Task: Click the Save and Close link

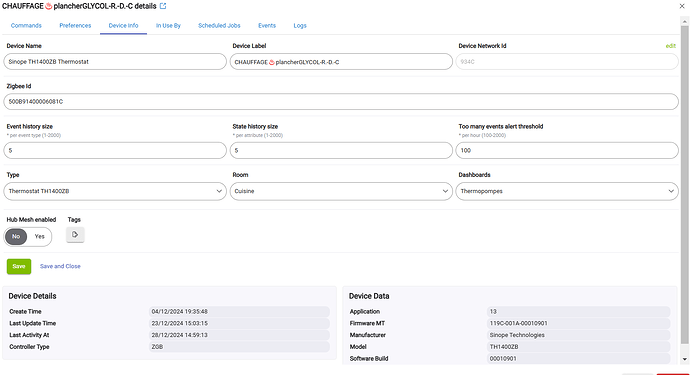Action: point(60,266)
